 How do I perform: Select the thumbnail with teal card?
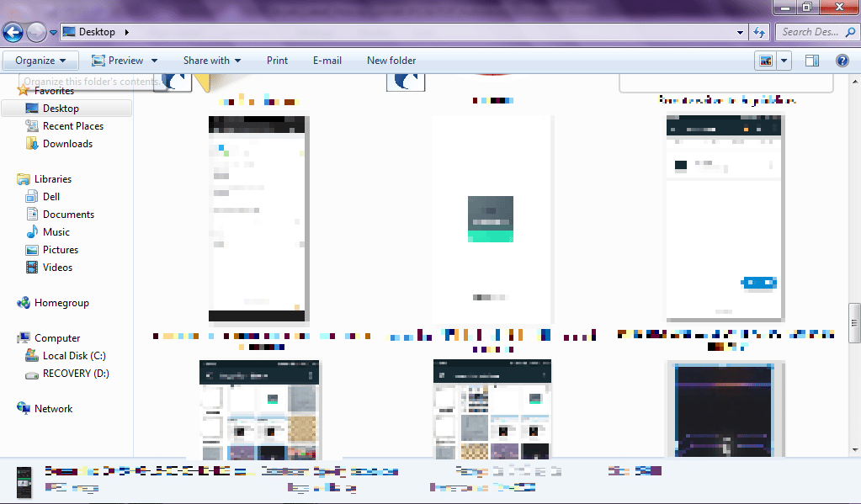coord(492,219)
